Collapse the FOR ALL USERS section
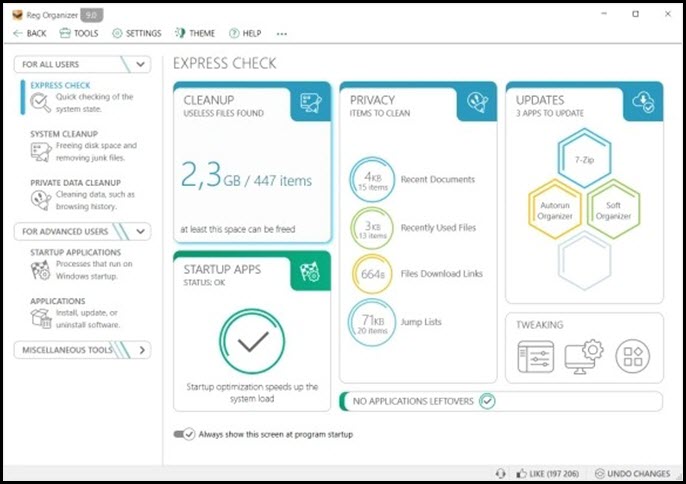 point(140,64)
